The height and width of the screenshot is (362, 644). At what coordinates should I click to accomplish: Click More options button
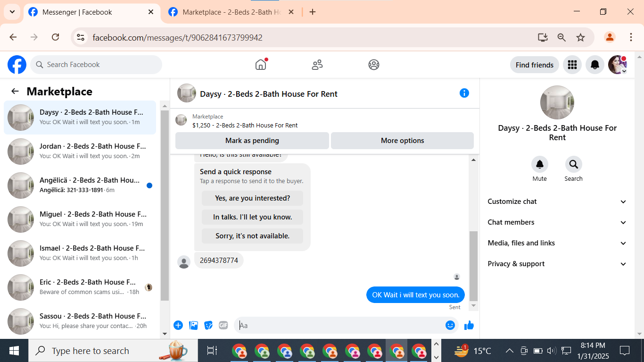[403, 141]
